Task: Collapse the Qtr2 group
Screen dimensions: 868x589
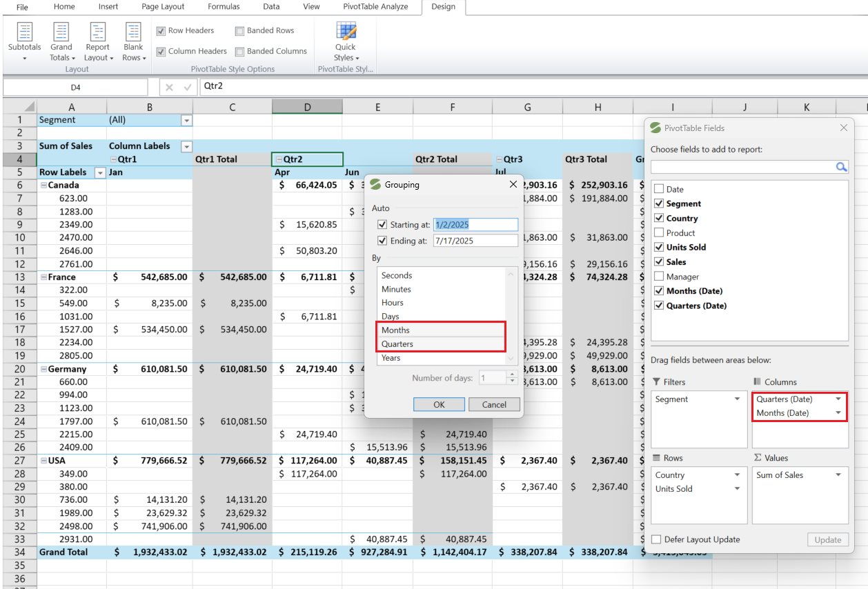Action: pos(279,159)
